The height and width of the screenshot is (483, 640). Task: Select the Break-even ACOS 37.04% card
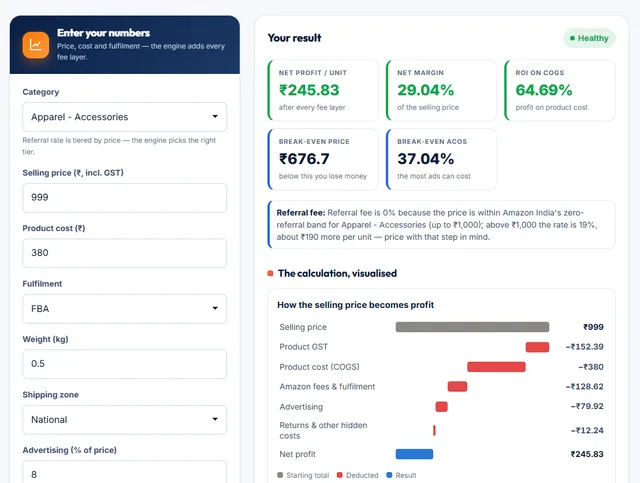click(441, 159)
